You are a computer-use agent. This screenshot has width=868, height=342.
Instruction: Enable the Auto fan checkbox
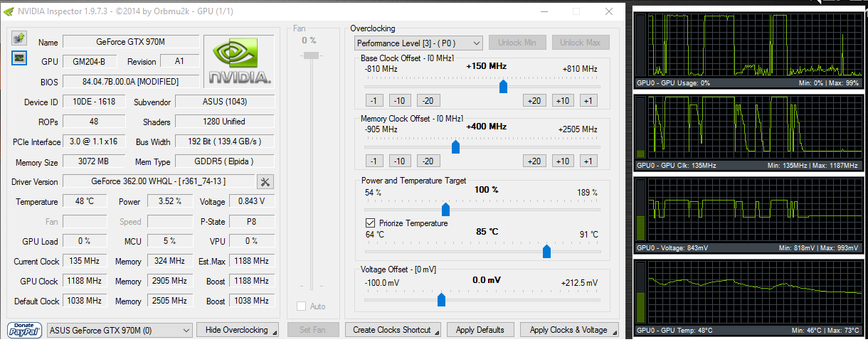click(x=302, y=306)
